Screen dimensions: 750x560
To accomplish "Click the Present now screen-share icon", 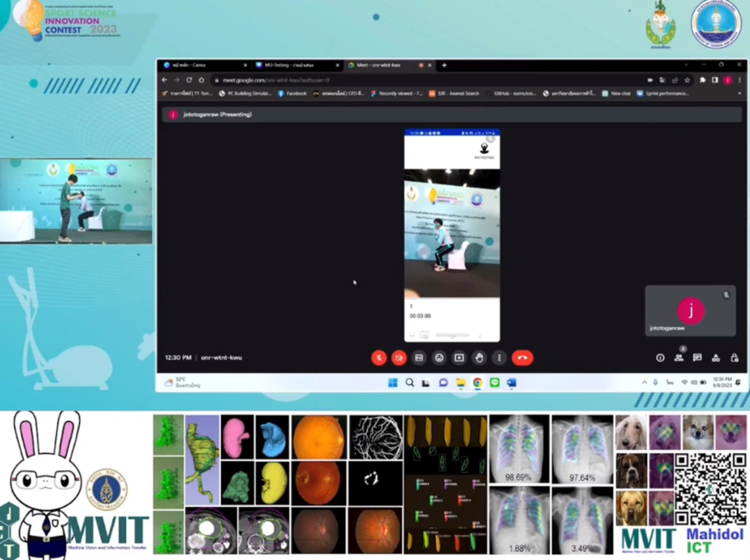I will pos(459,358).
